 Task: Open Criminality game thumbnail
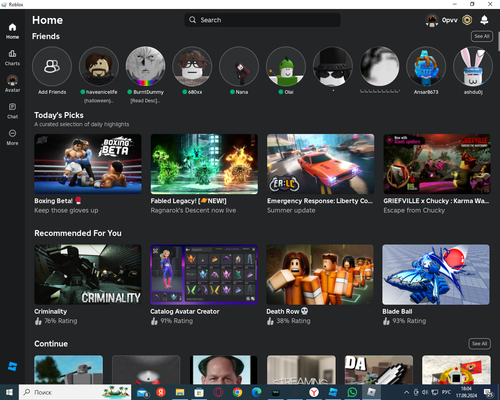coord(88,275)
